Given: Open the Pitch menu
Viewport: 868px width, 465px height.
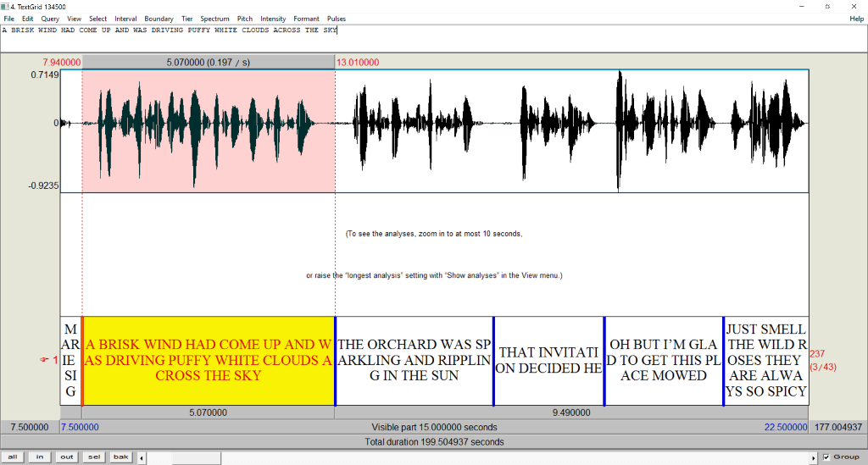Looking at the screenshot, I should pyautogui.click(x=245, y=19).
